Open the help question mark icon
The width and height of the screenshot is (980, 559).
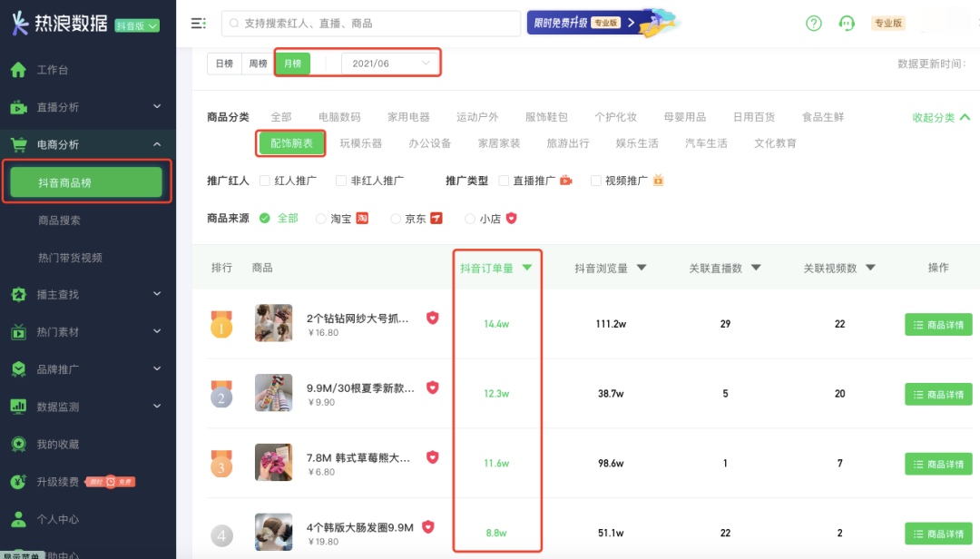click(813, 23)
